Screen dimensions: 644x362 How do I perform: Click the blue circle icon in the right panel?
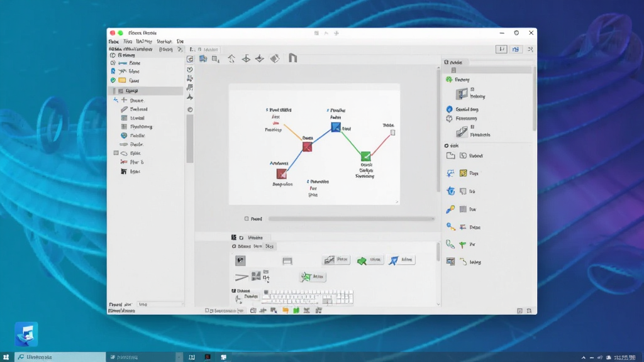449,109
